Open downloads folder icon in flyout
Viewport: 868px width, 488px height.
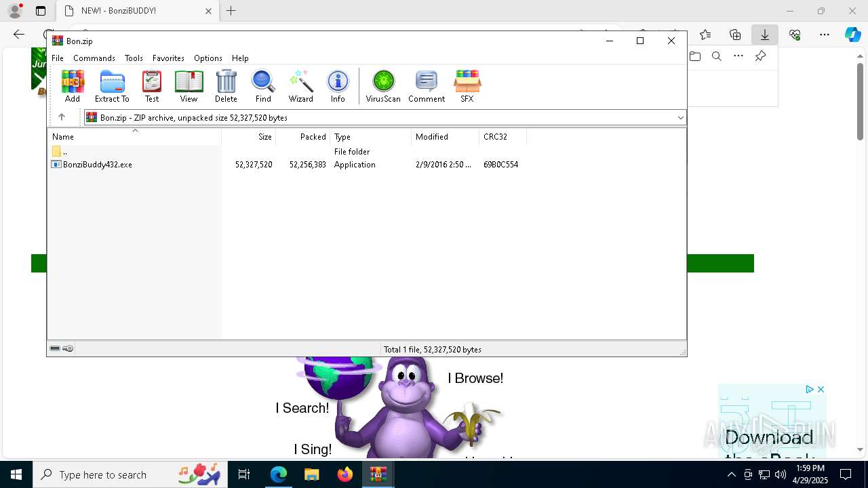pos(695,56)
